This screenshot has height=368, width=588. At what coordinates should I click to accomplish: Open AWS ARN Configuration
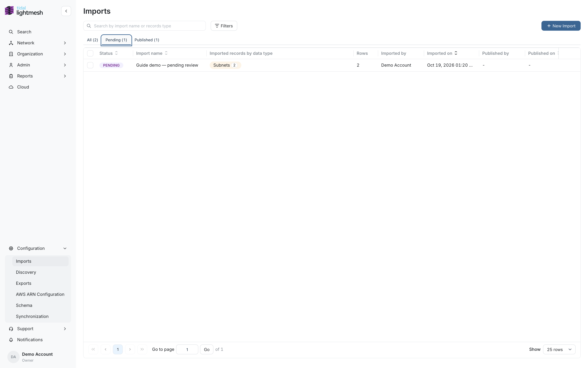[x=40, y=294]
